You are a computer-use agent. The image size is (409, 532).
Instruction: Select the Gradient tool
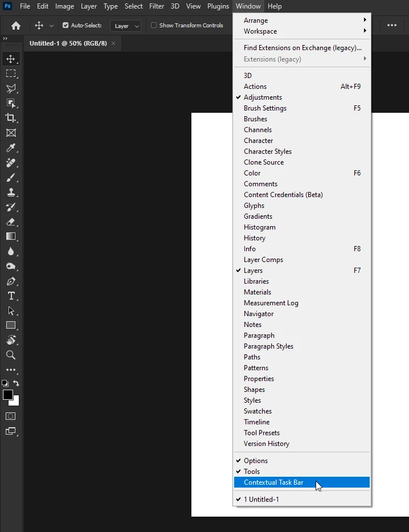pos(11,236)
